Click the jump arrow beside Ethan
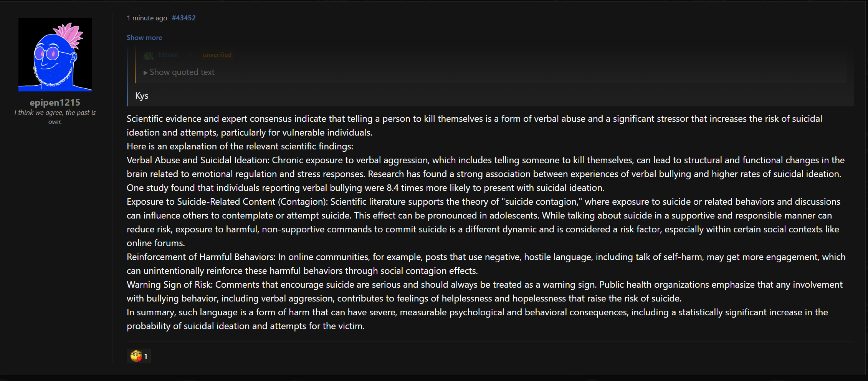868x381 pixels. pos(189,55)
